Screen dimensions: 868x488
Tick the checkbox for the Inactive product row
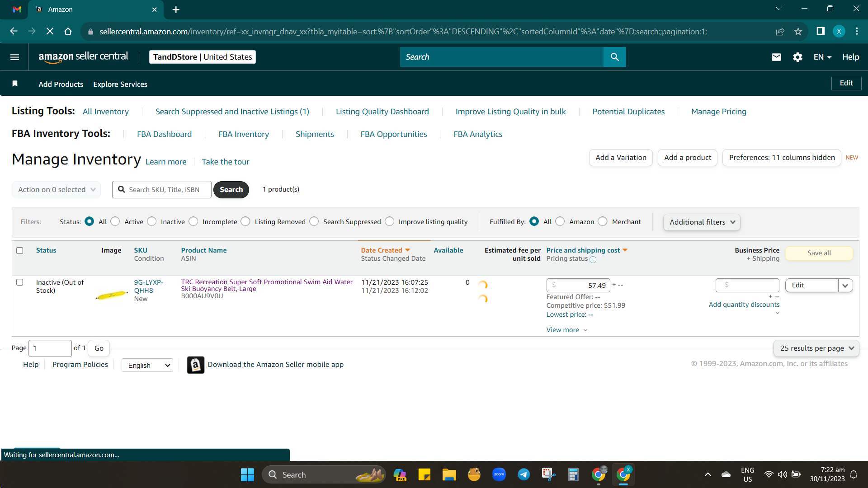click(x=20, y=282)
